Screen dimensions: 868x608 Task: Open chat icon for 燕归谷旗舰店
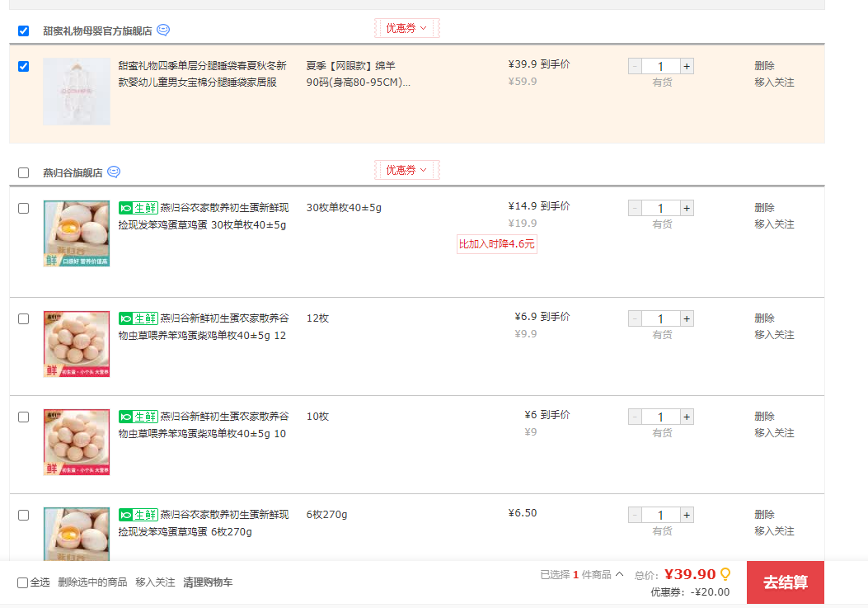click(x=114, y=172)
